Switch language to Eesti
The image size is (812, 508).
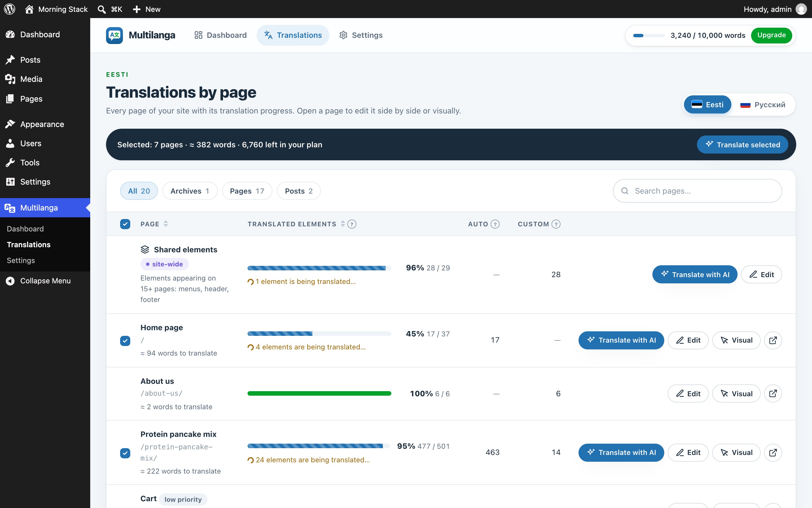[x=707, y=104]
